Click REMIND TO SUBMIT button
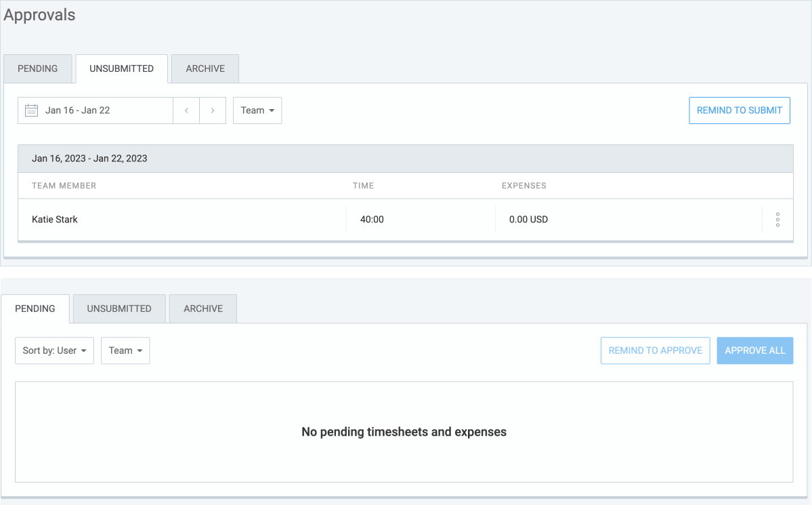 [740, 110]
